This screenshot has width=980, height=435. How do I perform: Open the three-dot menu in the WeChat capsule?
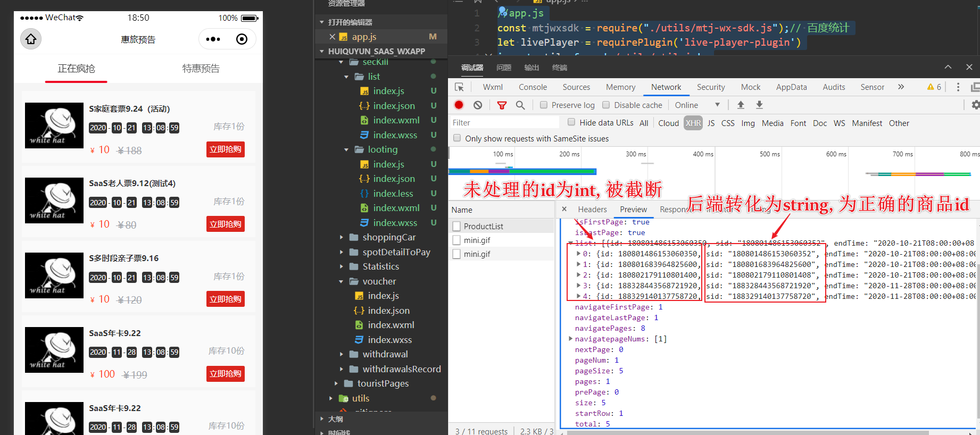click(x=213, y=39)
